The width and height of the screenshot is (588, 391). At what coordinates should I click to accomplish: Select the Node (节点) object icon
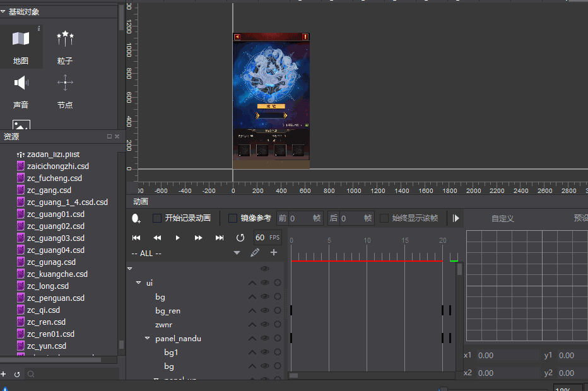[x=65, y=83]
